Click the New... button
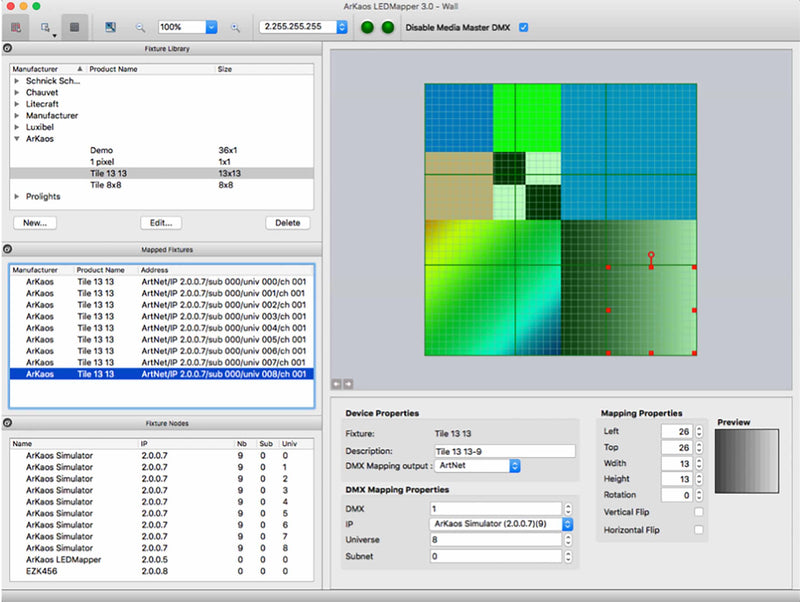Viewport: 800px width, 602px height. point(36,223)
